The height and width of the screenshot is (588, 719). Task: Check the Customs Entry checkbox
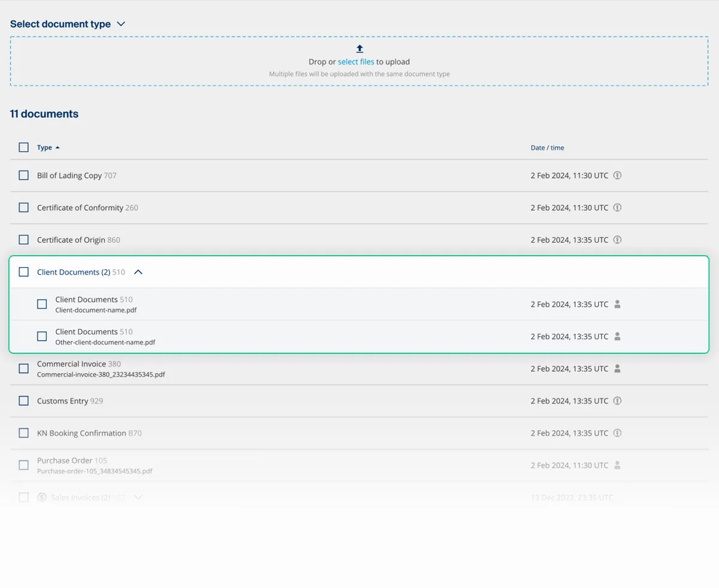23,401
